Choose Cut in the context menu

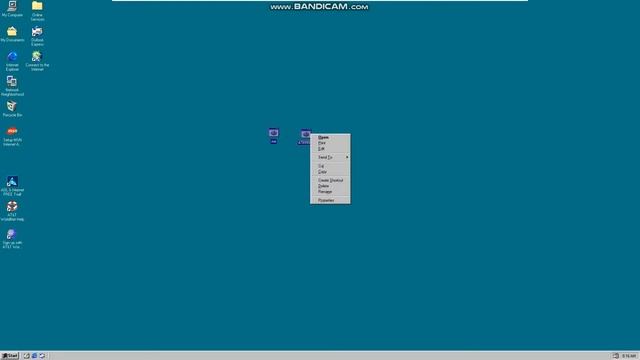[x=330, y=166]
